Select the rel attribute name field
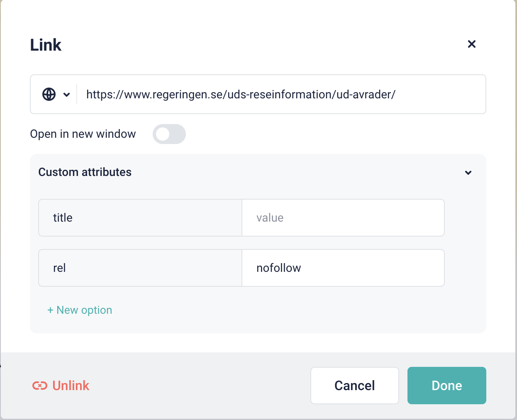The image size is (517, 420). coord(140,268)
